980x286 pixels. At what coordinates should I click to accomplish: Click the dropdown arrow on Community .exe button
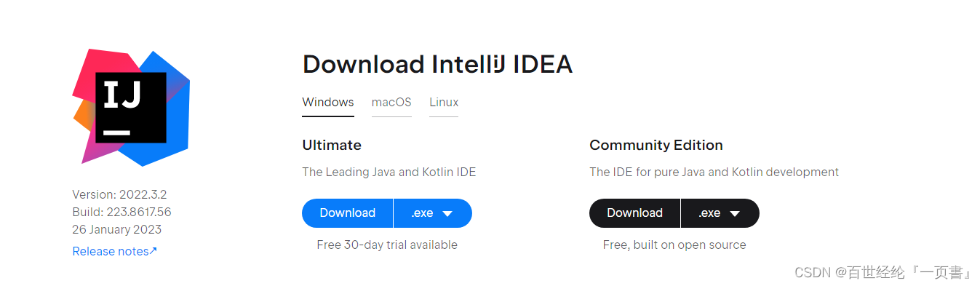point(735,213)
